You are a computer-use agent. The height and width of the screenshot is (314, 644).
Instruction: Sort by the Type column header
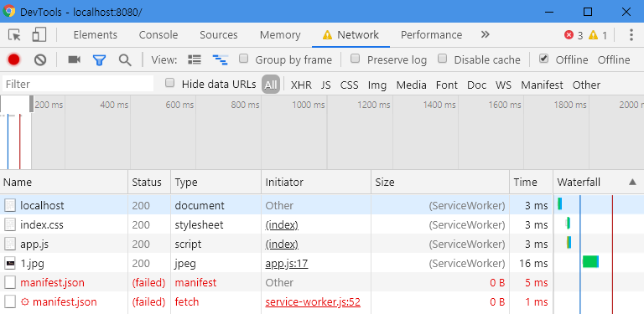pos(216,182)
